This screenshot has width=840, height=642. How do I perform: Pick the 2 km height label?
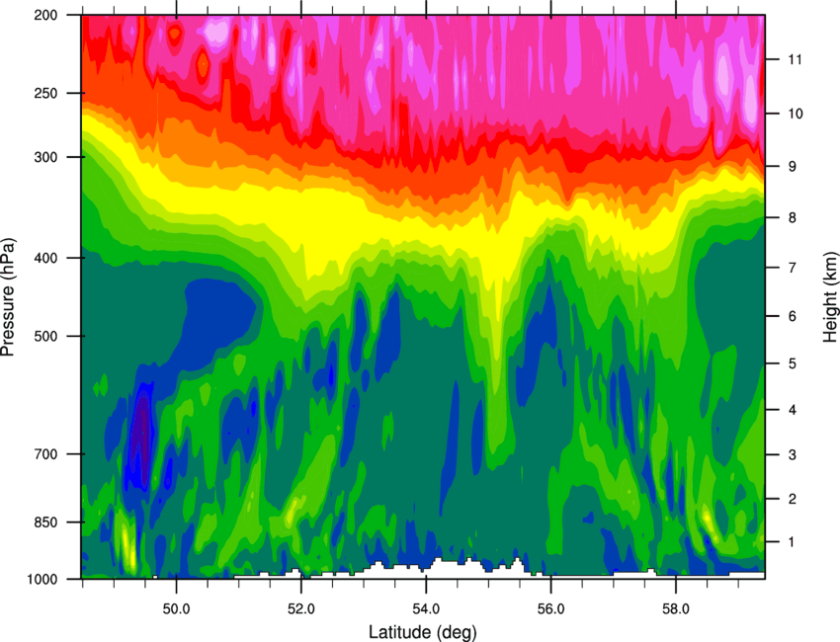pos(793,499)
